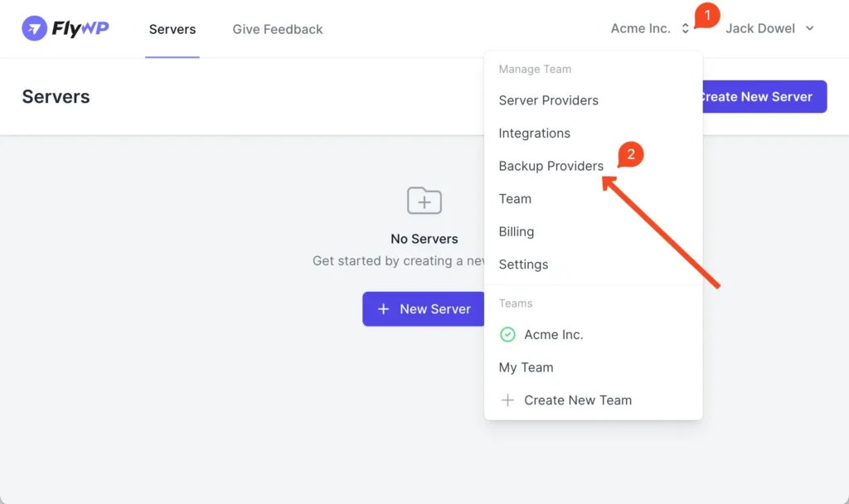The width and height of the screenshot is (849, 504).
Task: Switch to the Servers tab
Action: (172, 29)
